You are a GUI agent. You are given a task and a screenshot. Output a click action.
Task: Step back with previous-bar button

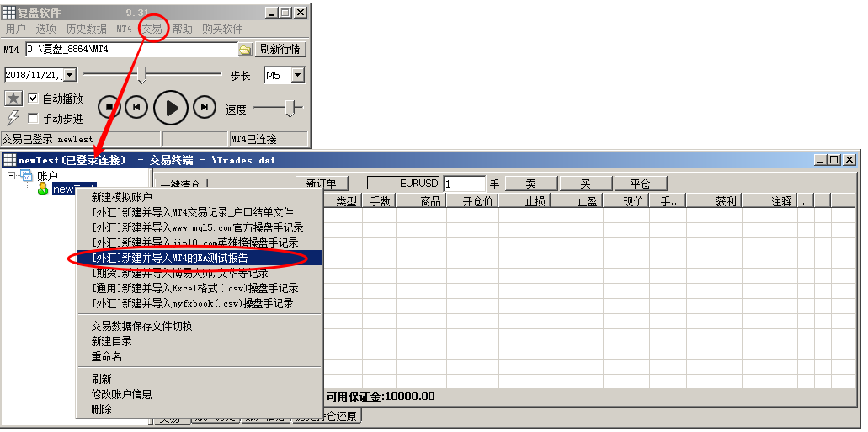coord(136,107)
